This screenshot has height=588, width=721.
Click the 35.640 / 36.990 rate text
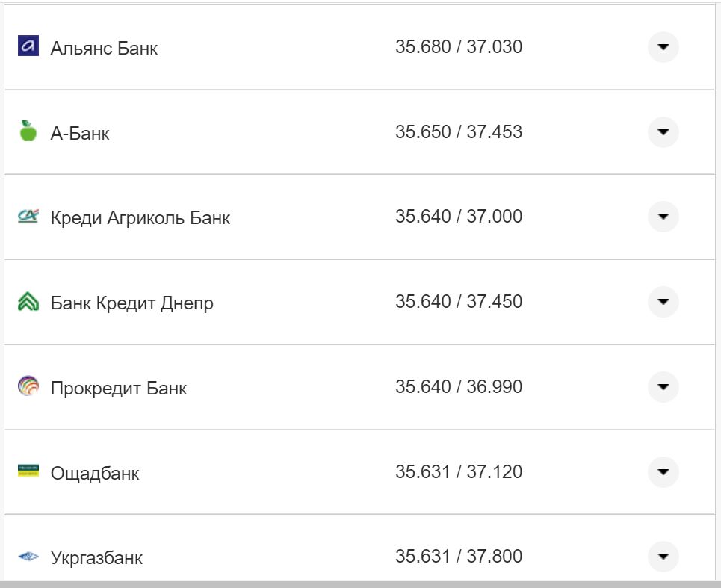point(460,386)
